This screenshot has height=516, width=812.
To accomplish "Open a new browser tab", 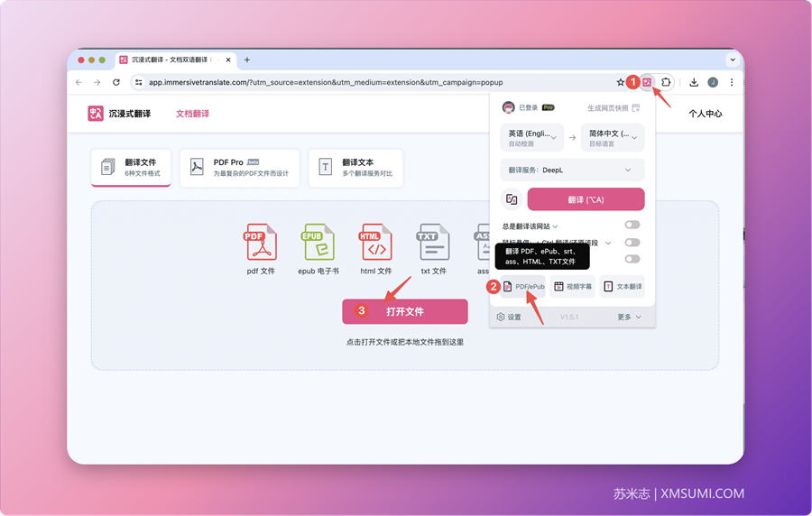I will click(x=247, y=60).
